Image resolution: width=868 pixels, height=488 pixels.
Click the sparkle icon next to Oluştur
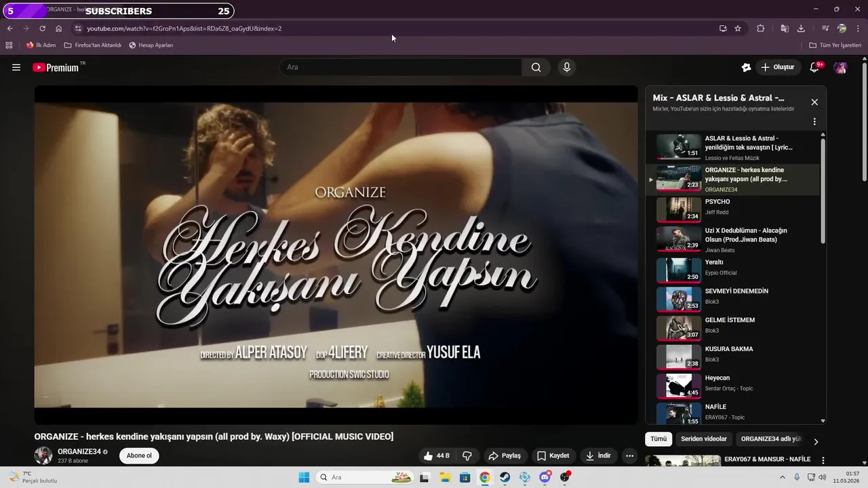747,67
